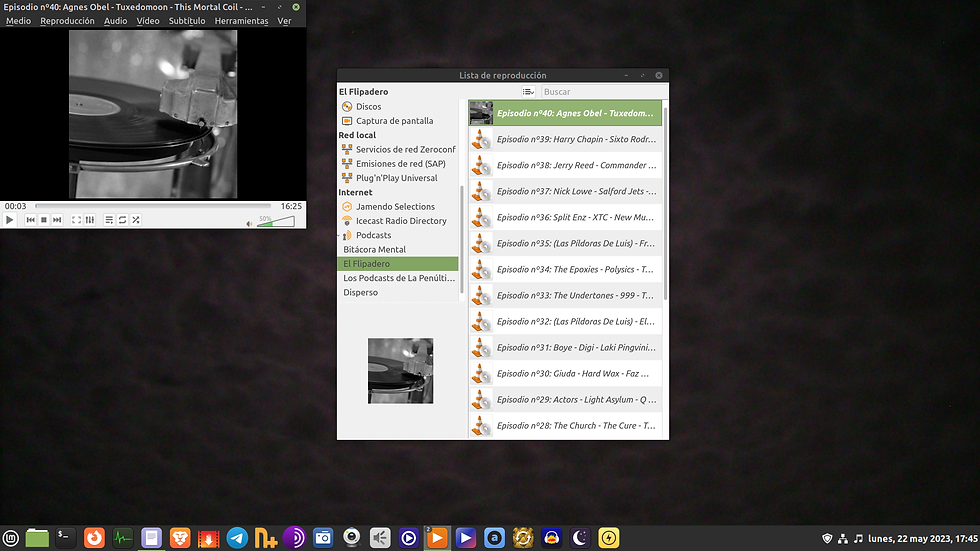
Task: Open the camera screenshot app in taskbar
Action: tap(323, 538)
